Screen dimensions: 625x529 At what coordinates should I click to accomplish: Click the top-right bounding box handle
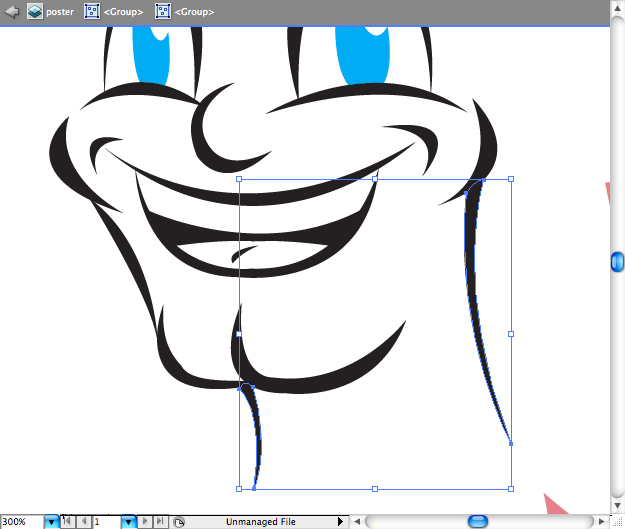click(511, 179)
